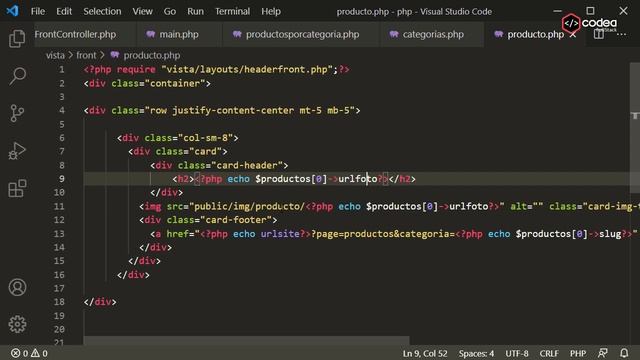Change indentation via Spaces: 4

click(x=476, y=353)
